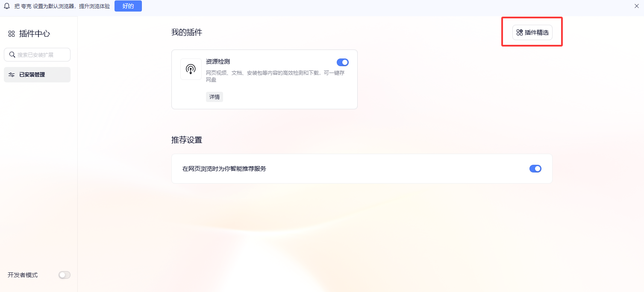
Task: Click the magnifier icon in search box
Action: (x=12, y=55)
